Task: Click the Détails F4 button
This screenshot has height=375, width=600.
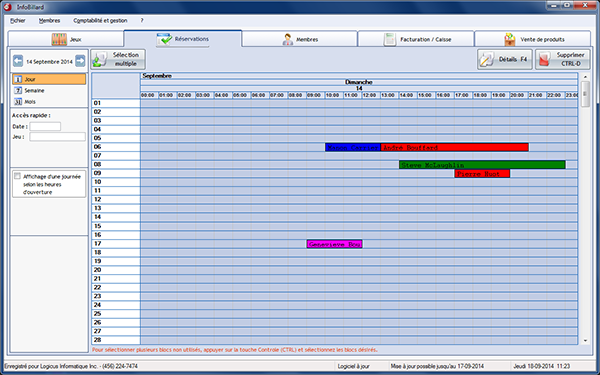Action: pyautogui.click(x=504, y=59)
